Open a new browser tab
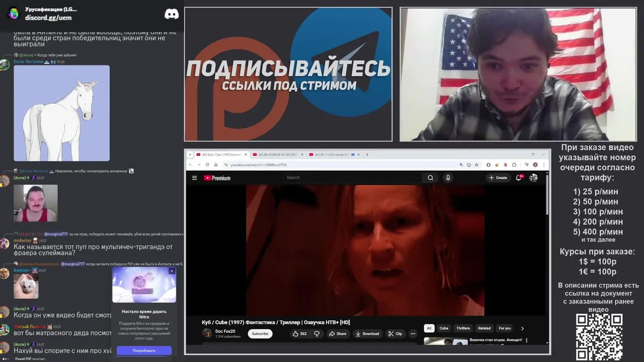 coord(367,154)
